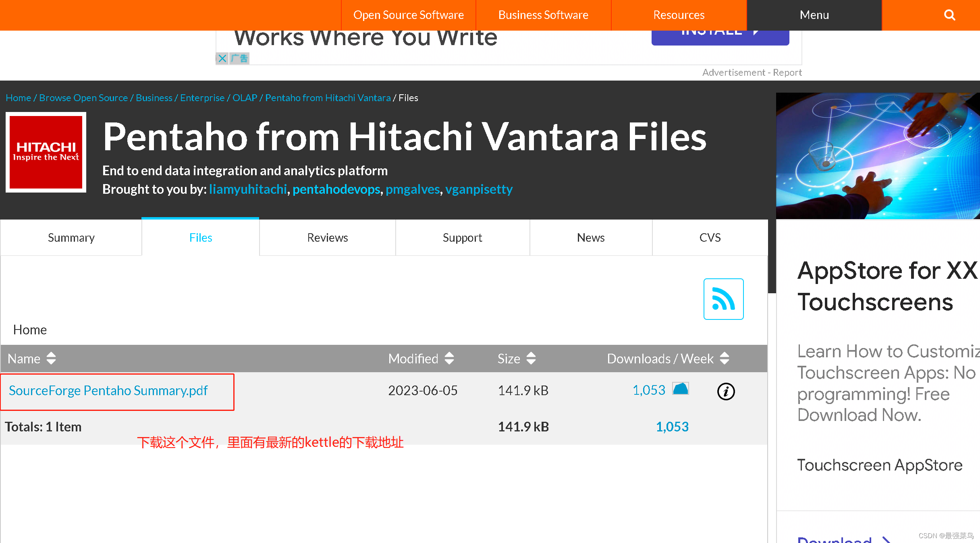Open Business breadcrumb link
The image size is (980, 543).
point(154,98)
